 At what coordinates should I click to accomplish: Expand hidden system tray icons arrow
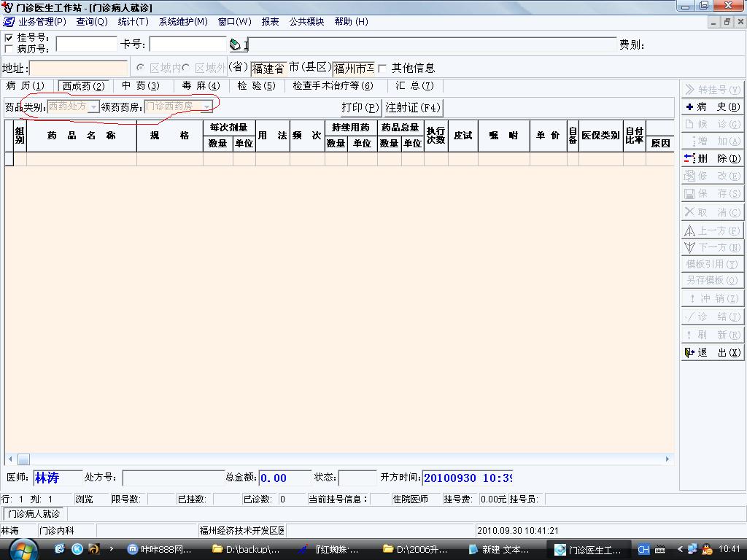pos(680,549)
